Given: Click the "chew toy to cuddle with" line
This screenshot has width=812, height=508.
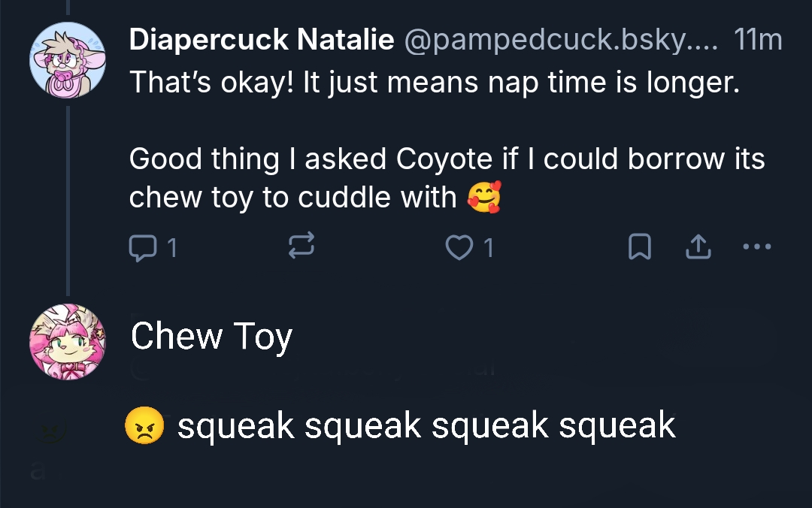Looking at the screenshot, I should tap(293, 197).
